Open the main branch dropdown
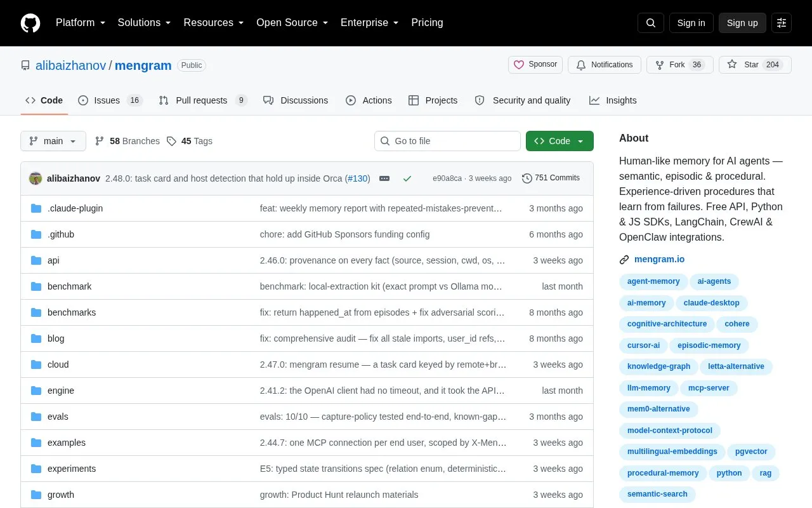812x508 pixels. tap(53, 141)
